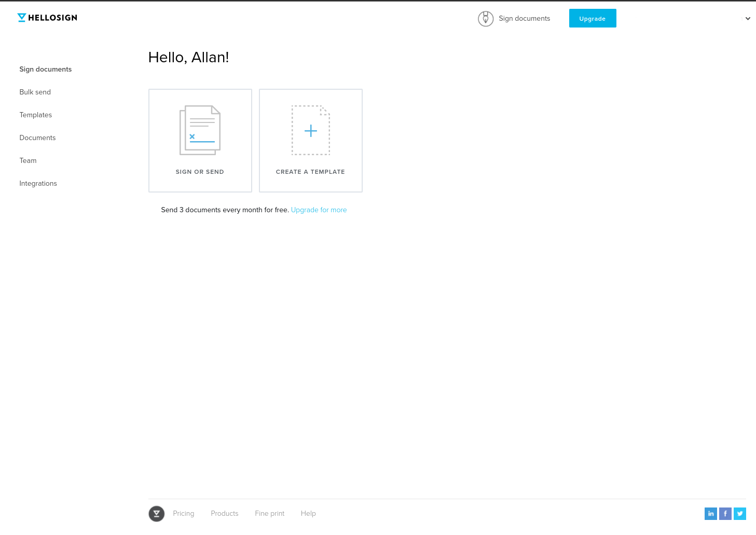The image size is (756, 535).
Task: Open the Facebook social icon
Action: (725, 514)
